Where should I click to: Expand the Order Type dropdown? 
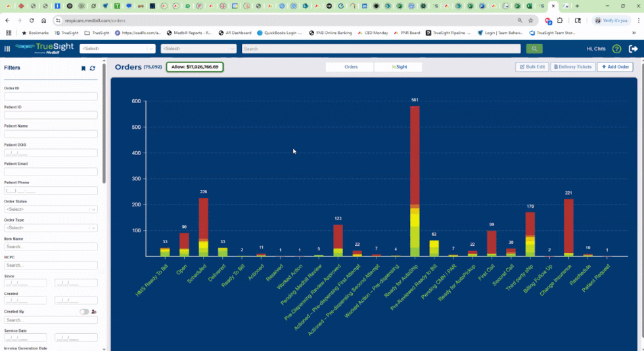coord(51,227)
